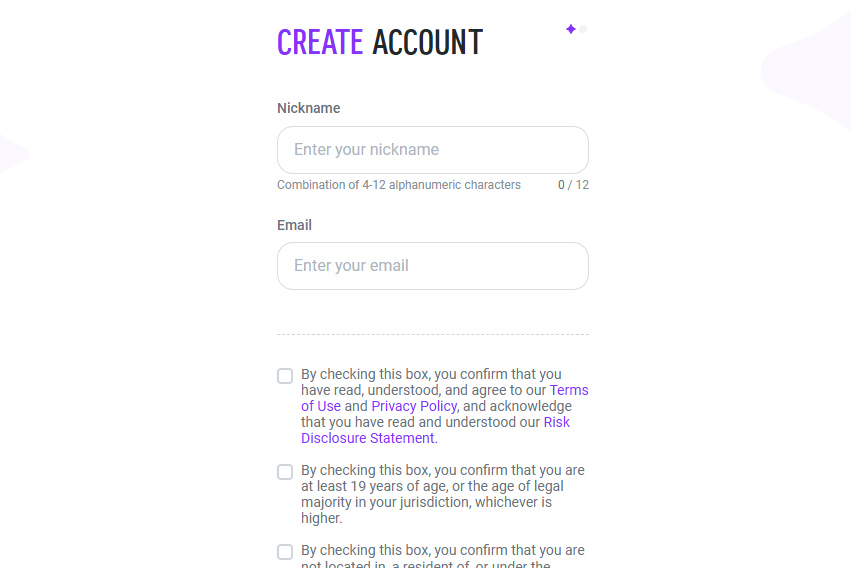The height and width of the screenshot is (568, 851).
Task: Click the CREATE ACCOUNT heading
Action: [x=380, y=42]
